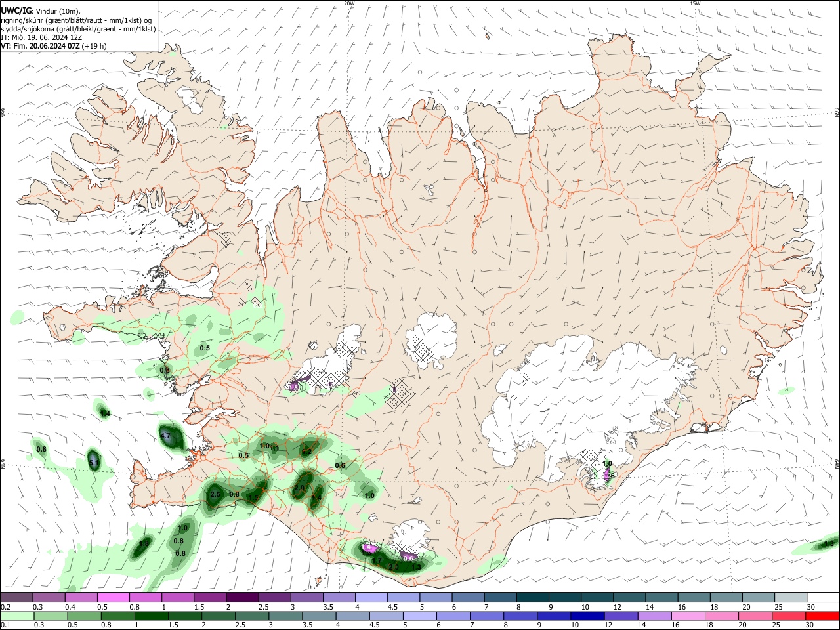Select the pink 0.5–0.8 swatch in upper legend

[114, 597]
